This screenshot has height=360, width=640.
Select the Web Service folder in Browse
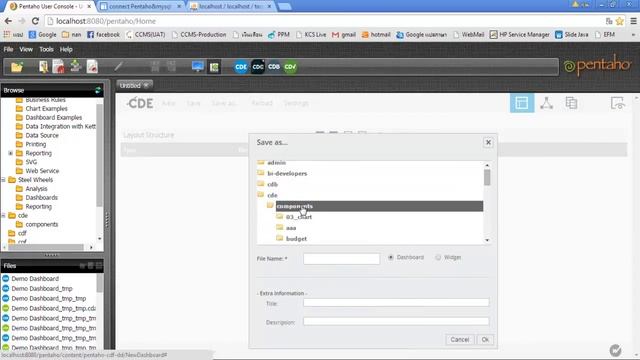pyautogui.click(x=42, y=171)
